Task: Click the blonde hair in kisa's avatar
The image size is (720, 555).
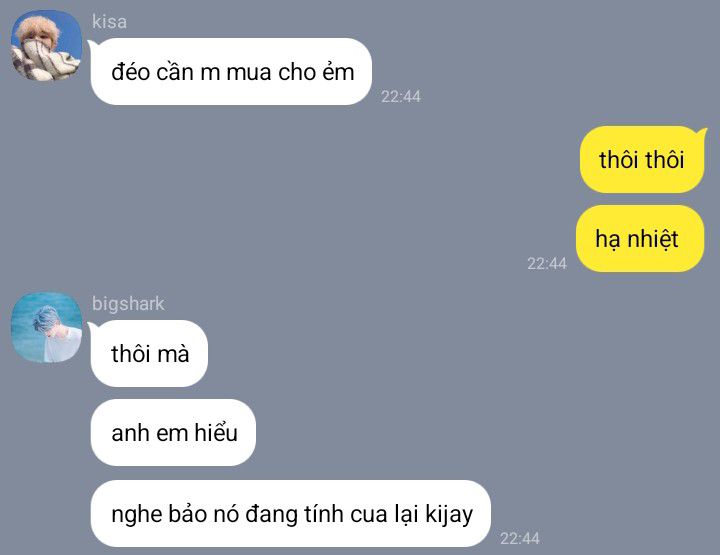Action: [37, 28]
